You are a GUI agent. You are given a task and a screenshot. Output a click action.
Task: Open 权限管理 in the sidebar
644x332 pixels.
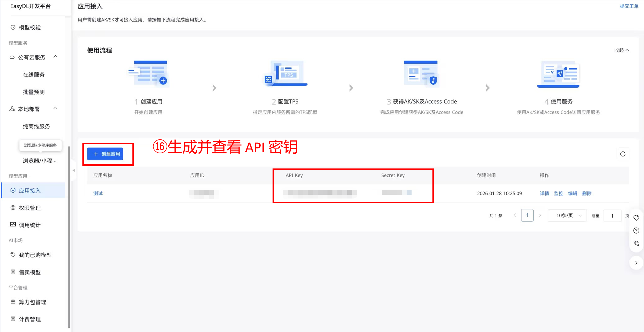[x=30, y=208]
